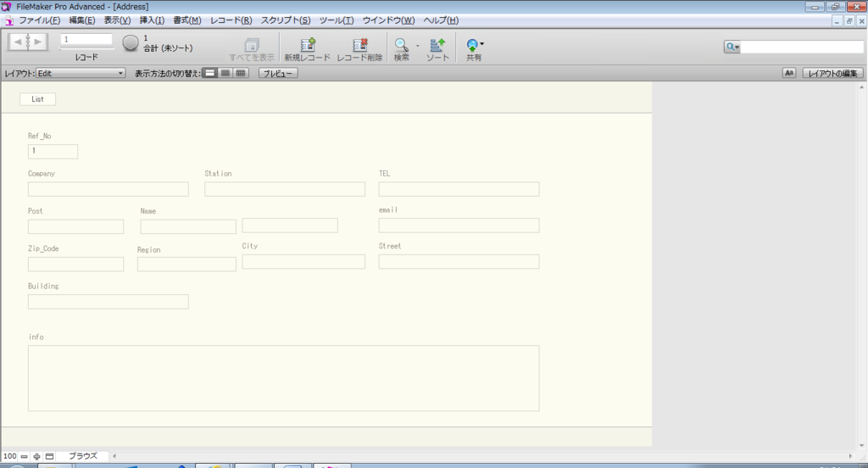This screenshot has width=868, height=468.
Task: Click the large info text area
Action: click(x=283, y=378)
